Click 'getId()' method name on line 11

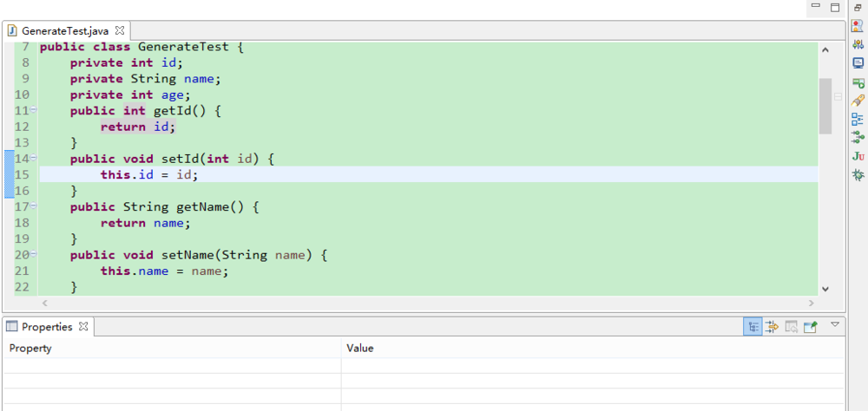pos(180,111)
